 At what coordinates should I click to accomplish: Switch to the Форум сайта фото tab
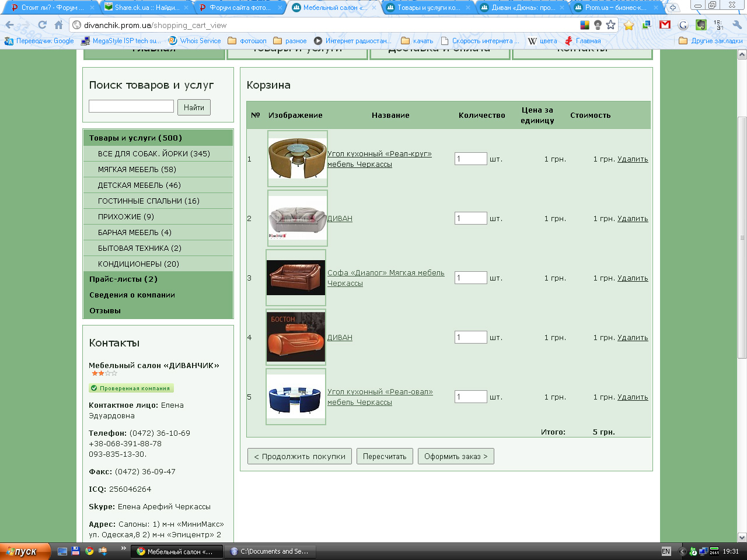[239, 8]
